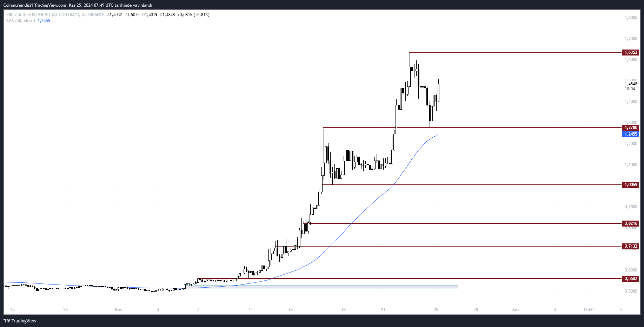Click the current price 1,4848 label
Image resolution: width=644 pixels, height=327 pixels.
[631, 84]
